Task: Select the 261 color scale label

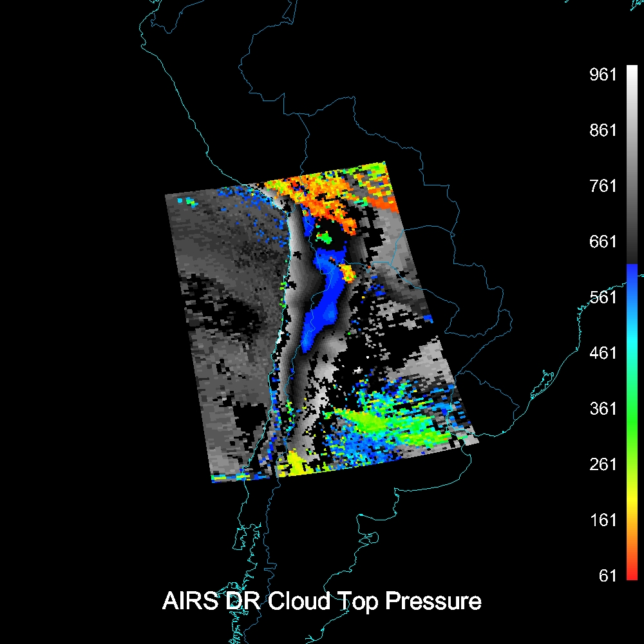Action: [603, 464]
